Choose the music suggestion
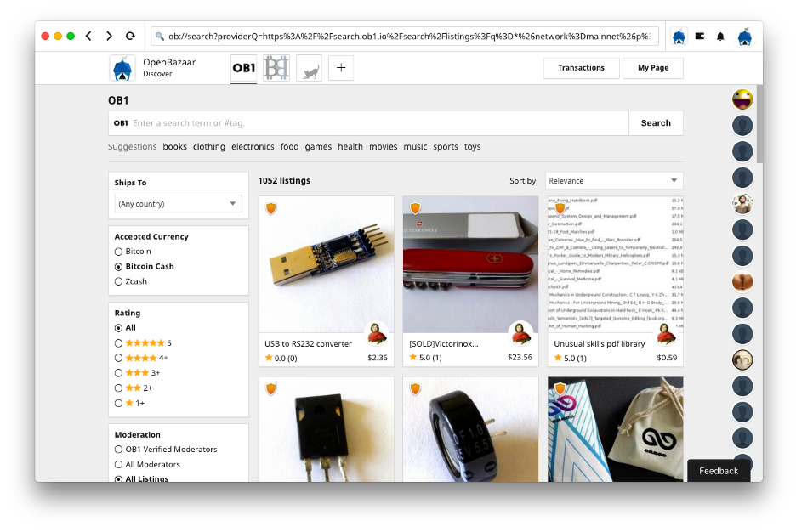This screenshot has height=532, width=796. click(415, 146)
